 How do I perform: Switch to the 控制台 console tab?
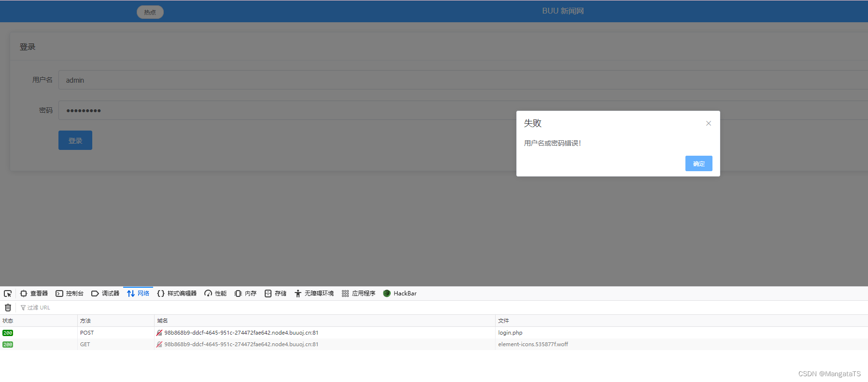pyautogui.click(x=70, y=294)
